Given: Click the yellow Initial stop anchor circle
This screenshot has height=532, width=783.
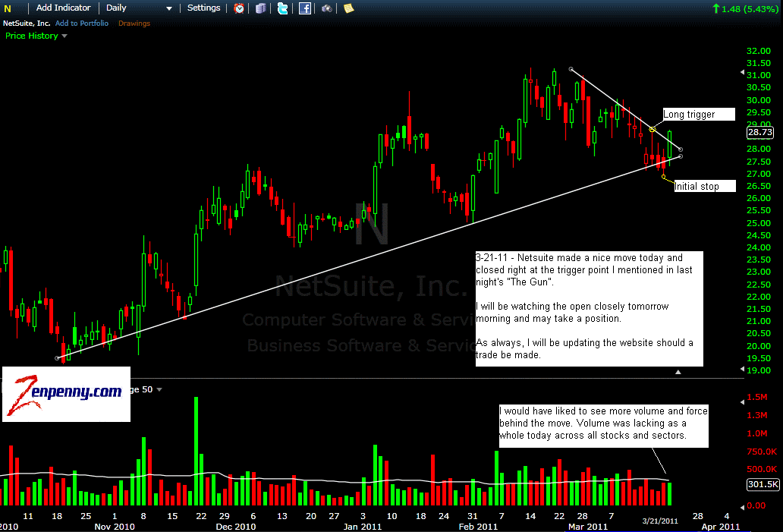Looking at the screenshot, I should pyautogui.click(x=663, y=177).
